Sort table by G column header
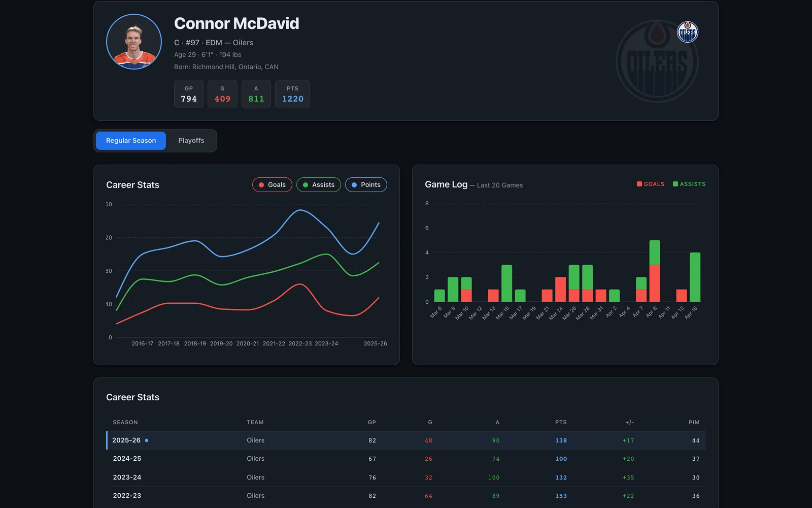Screen dimensions: 812x508 click(430, 423)
